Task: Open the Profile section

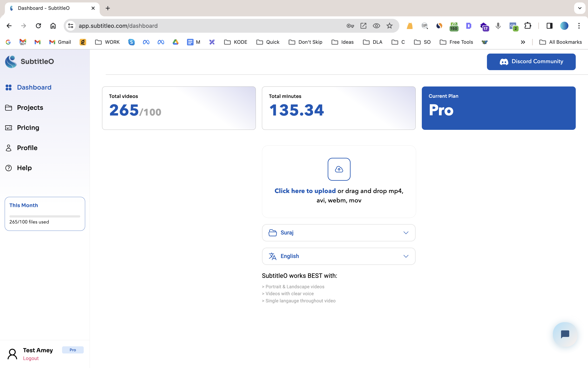Action: (x=21, y=148)
